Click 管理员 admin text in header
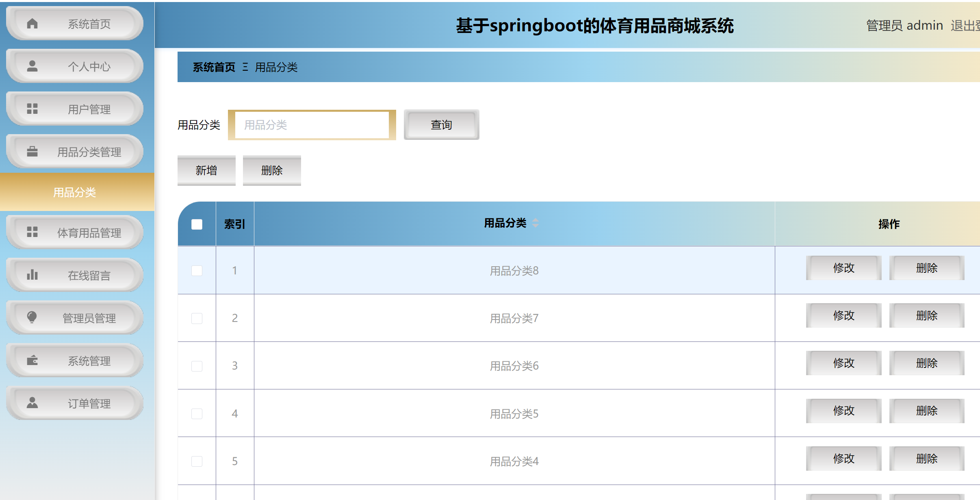This screenshot has width=980, height=500. (904, 26)
